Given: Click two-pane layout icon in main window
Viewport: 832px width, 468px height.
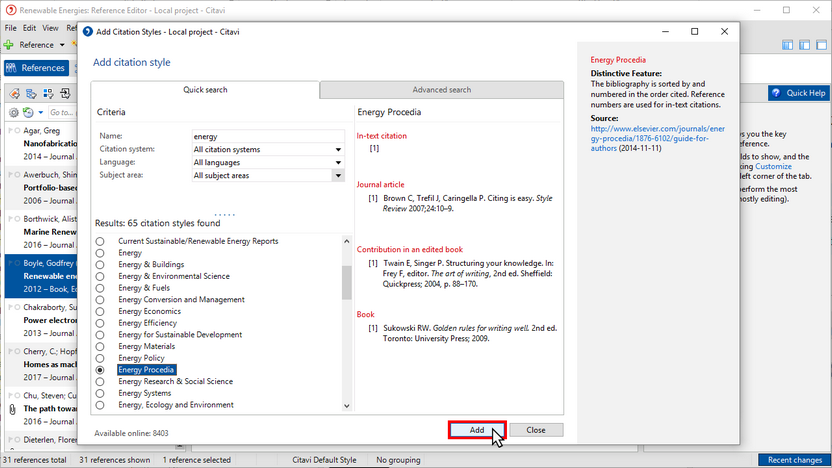Looking at the screenshot, I should pyautogui.click(x=804, y=45).
